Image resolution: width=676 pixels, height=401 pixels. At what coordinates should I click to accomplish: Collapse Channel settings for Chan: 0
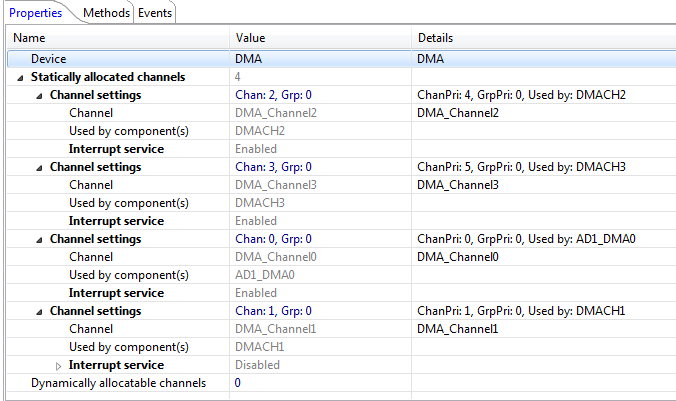[x=39, y=239]
